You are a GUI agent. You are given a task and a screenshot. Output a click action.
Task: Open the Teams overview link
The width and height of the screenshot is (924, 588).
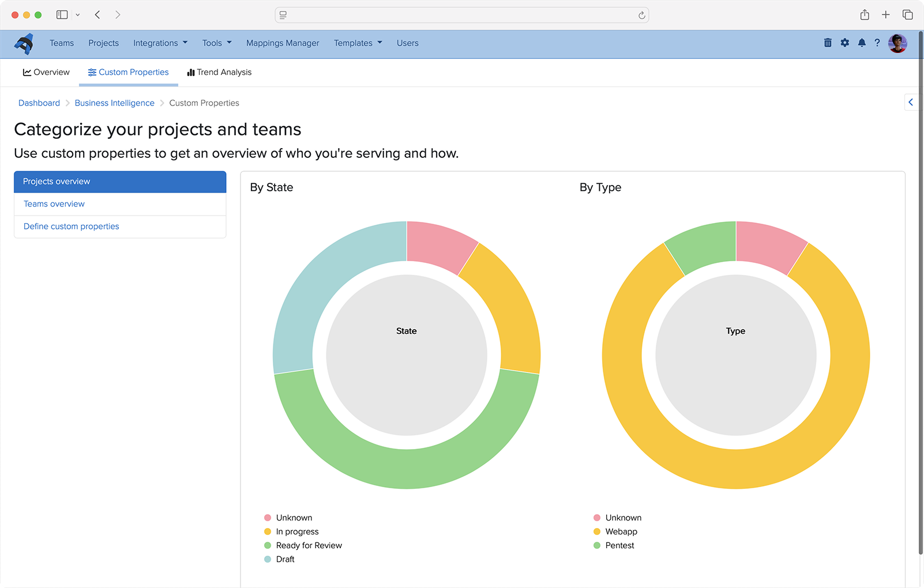(54, 204)
